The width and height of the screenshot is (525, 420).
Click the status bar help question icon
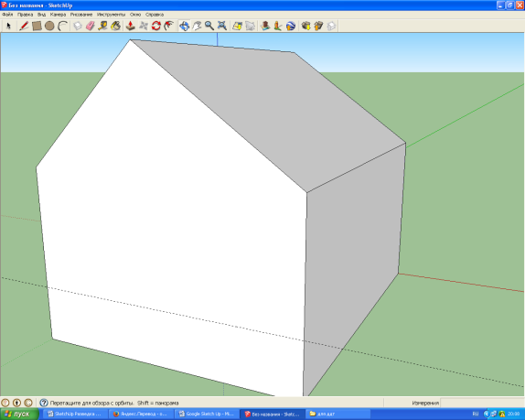click(44, 403)
